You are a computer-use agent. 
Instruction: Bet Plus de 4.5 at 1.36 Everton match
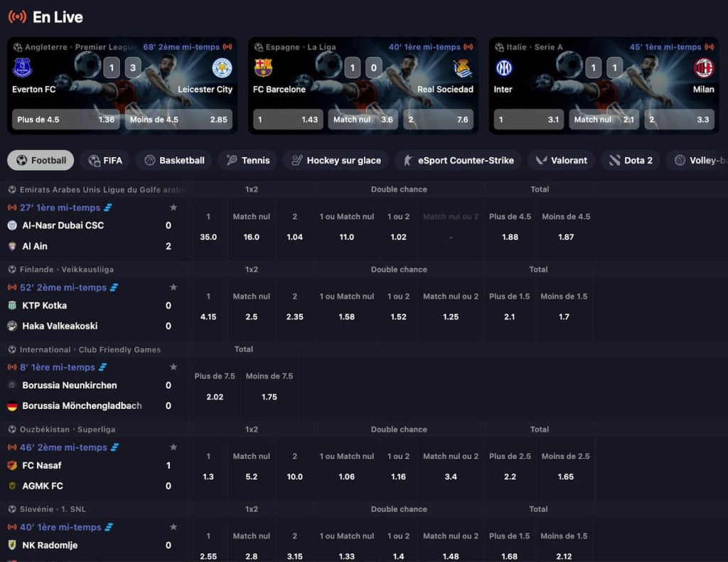pos(66,120)
